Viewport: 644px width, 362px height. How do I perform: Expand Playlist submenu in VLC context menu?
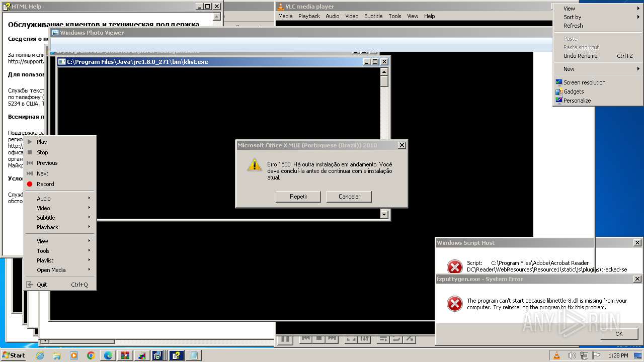pyautogui.click(x=60, y=260)
